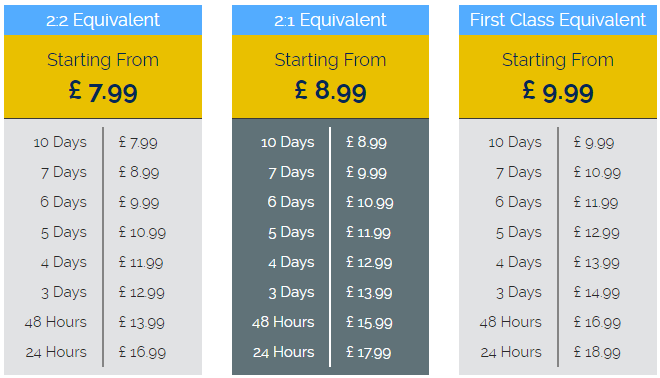The image size is (660, 378).
Task: Choose 6 Days at £ 11.99
Action: click(518, 202)
